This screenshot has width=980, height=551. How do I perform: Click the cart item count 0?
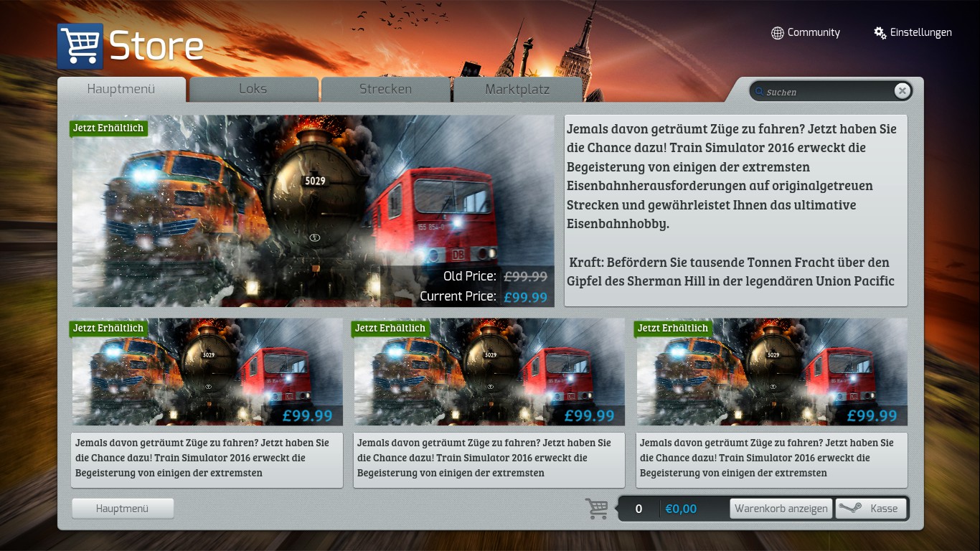pyautogui.click(x=639, y=509)
